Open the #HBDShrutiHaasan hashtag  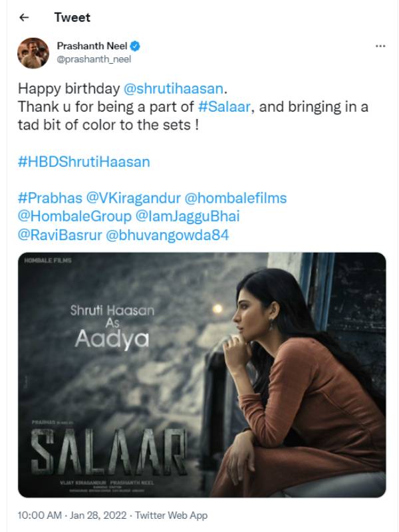(x=84, y=162)
